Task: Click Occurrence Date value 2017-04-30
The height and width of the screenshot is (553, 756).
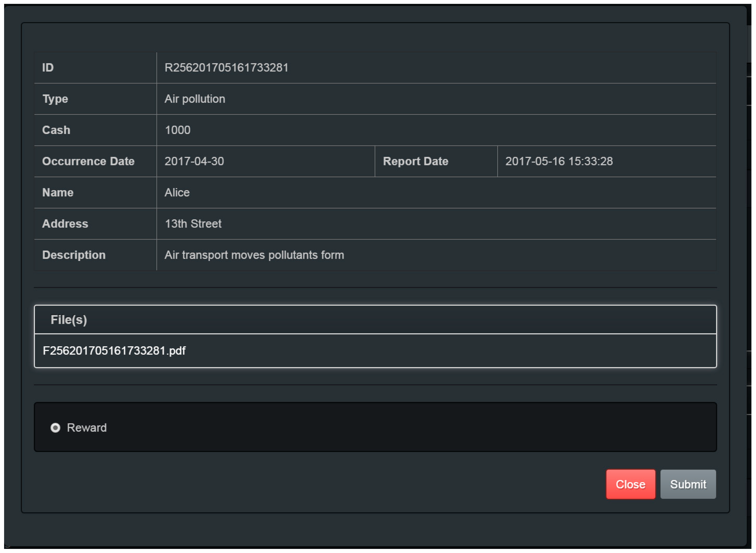Action: coord(194,161)
